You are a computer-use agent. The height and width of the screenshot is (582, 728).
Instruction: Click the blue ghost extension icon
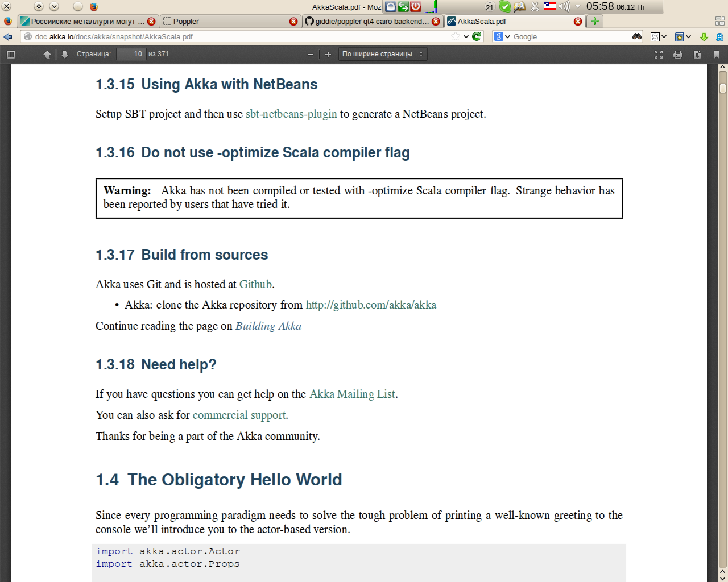pos(719,37)
